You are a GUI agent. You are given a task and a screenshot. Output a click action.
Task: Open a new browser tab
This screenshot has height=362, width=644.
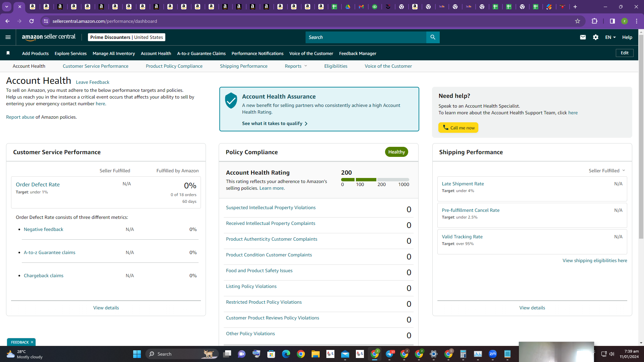575,7
